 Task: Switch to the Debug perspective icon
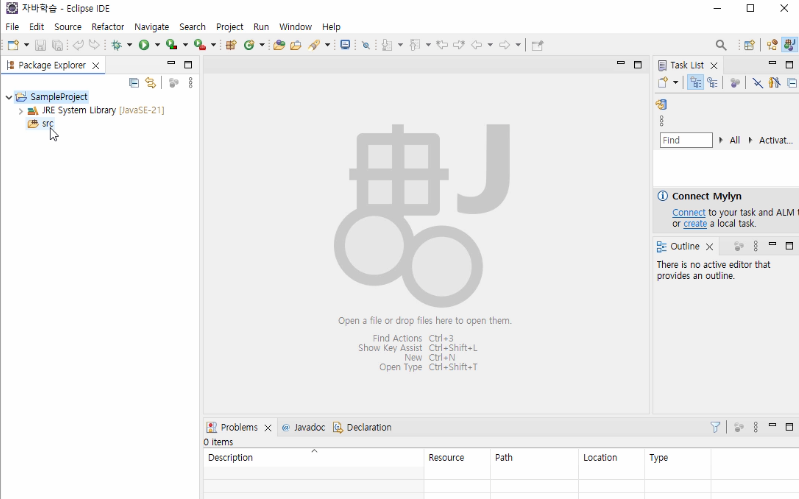click(x=772, y=45)
